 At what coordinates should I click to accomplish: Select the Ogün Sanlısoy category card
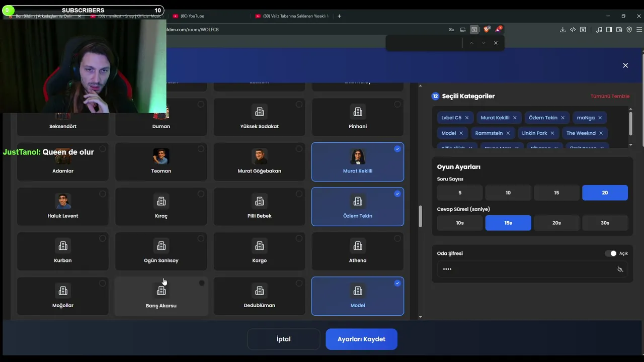pyautogui.click(x=161, y=251)
